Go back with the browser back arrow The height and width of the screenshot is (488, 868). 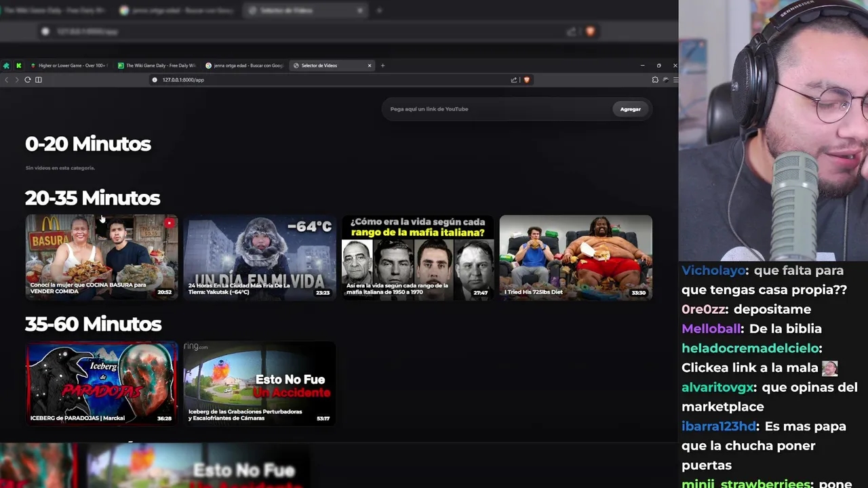[x=7, y=80]
